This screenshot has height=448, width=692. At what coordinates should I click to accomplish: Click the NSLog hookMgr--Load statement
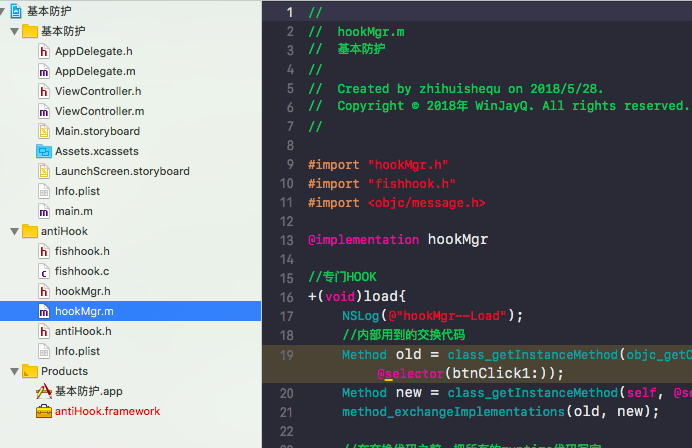(432, 316)
